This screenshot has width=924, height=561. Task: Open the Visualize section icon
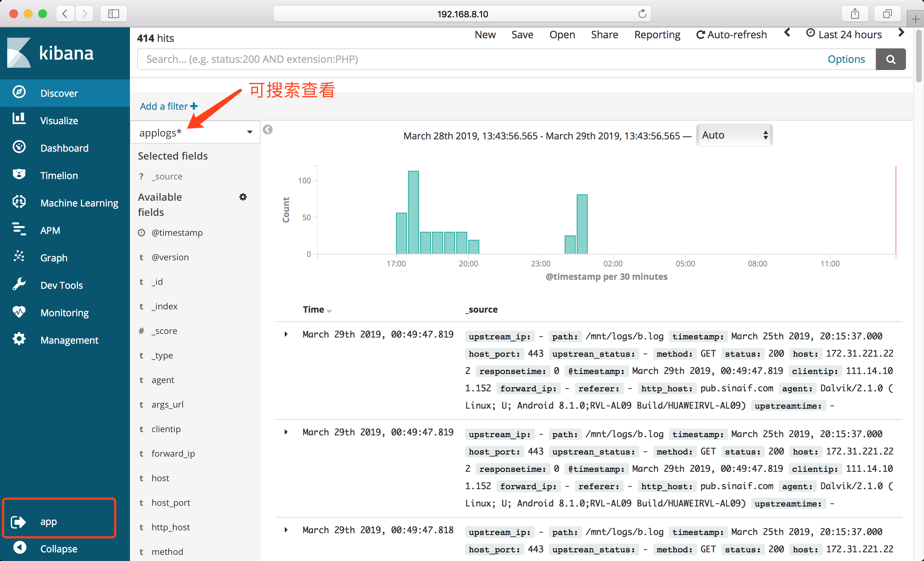19,119
